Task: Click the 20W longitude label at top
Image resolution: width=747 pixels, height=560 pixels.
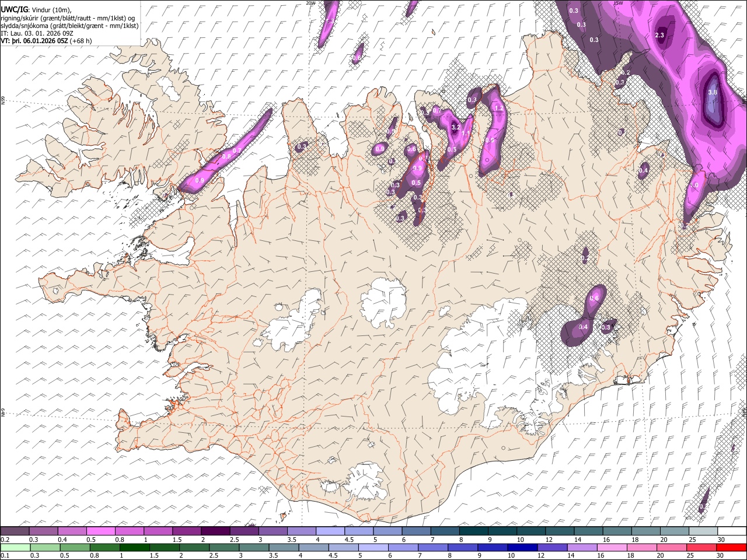Action: [310, 3]
